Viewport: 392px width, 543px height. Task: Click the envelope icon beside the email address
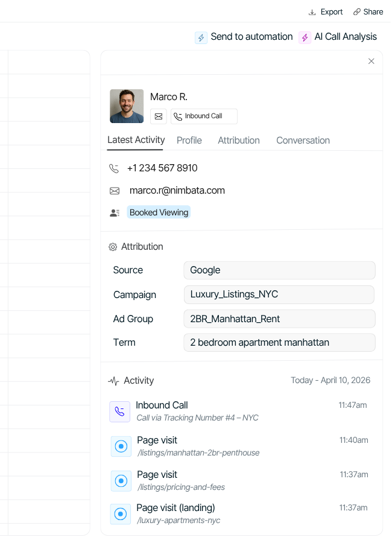pyautogui.click(x=115, y=191)
